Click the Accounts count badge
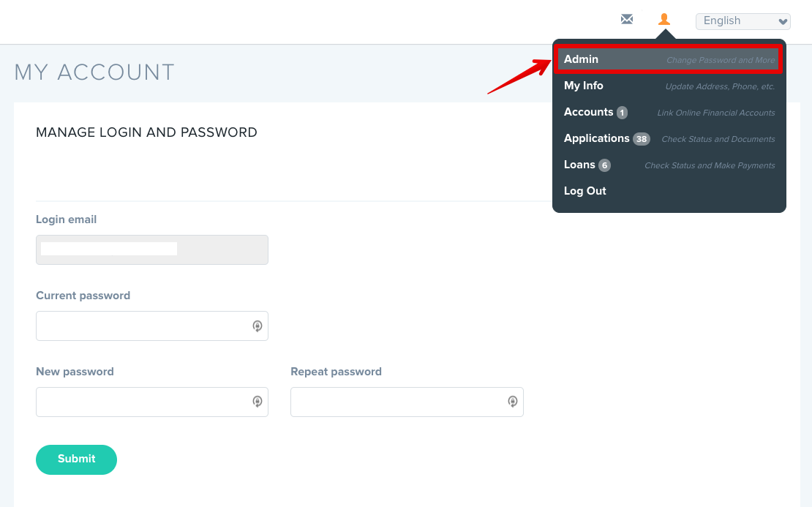 (x=622, y=113)
